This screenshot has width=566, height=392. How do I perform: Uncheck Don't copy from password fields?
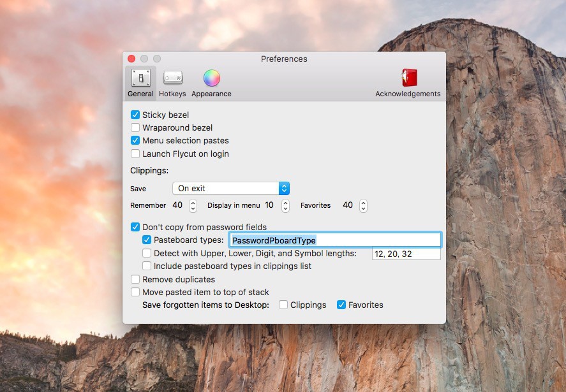click(x=135, y=227)
